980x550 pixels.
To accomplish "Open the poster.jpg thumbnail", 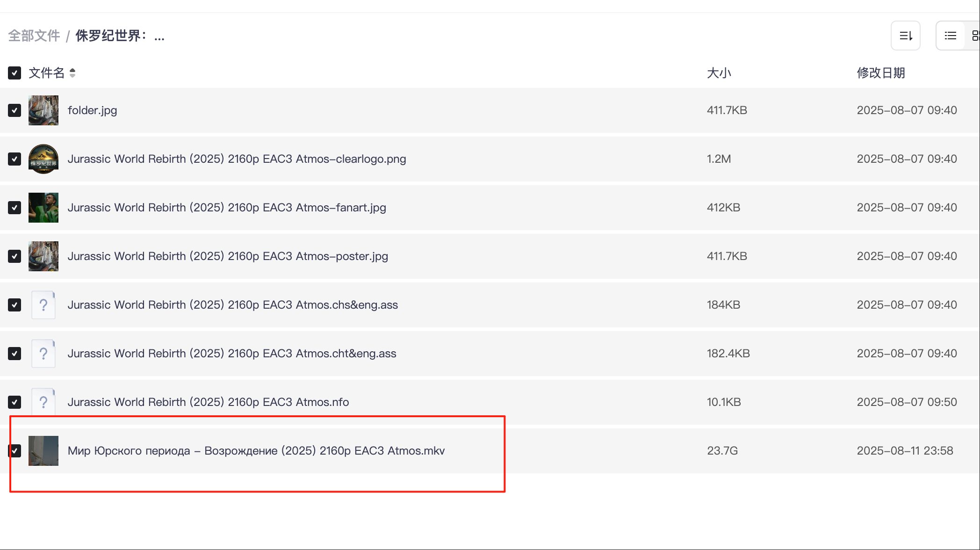I will tap(43, 256).
